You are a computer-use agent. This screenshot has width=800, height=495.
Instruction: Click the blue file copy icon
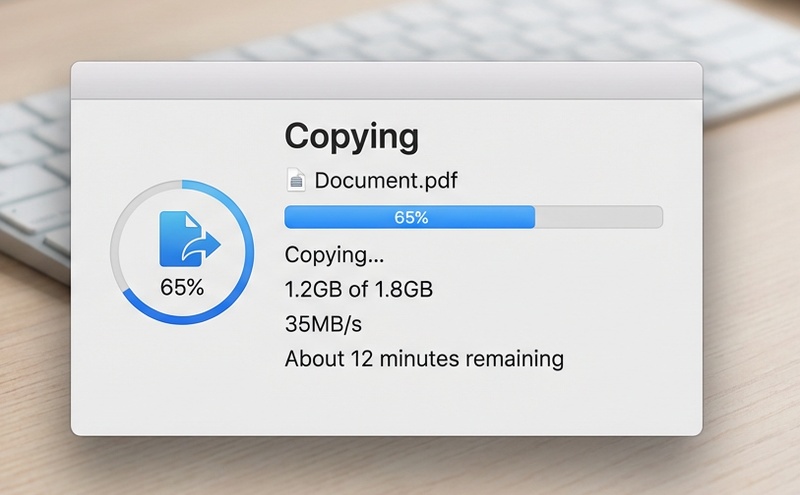pos(186,240)
